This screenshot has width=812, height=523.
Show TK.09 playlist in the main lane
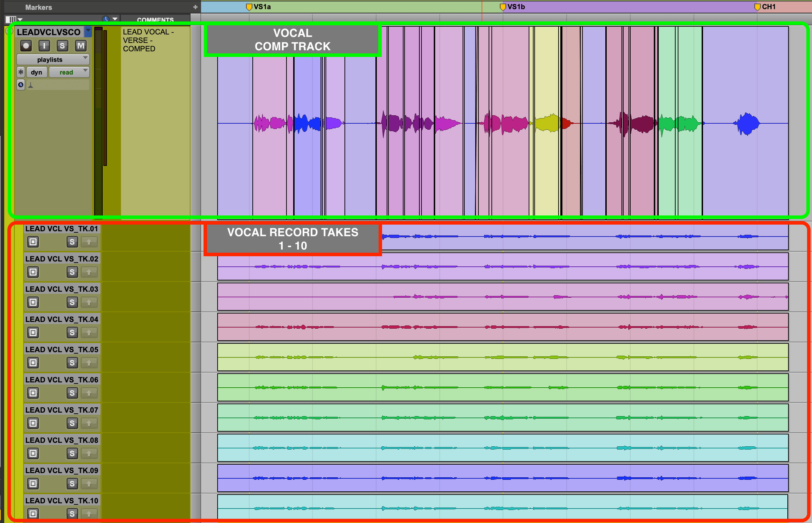(x=33, y=484)
